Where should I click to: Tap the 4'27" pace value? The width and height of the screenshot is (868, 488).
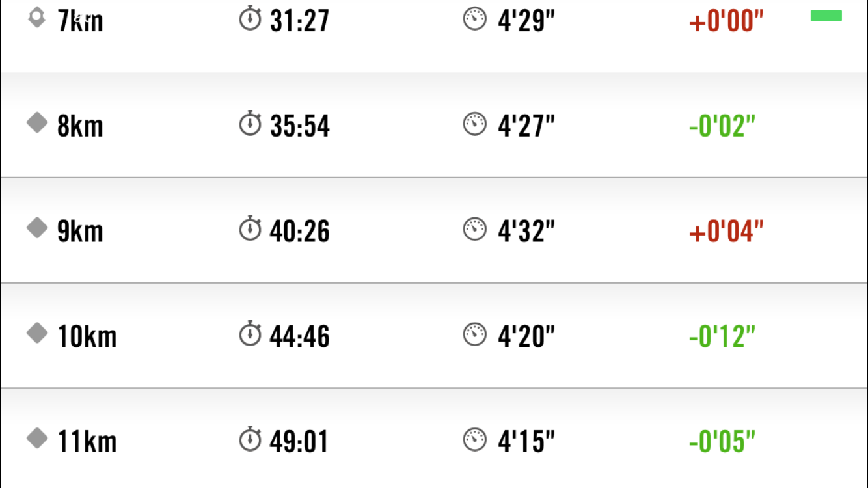point(526,125)
